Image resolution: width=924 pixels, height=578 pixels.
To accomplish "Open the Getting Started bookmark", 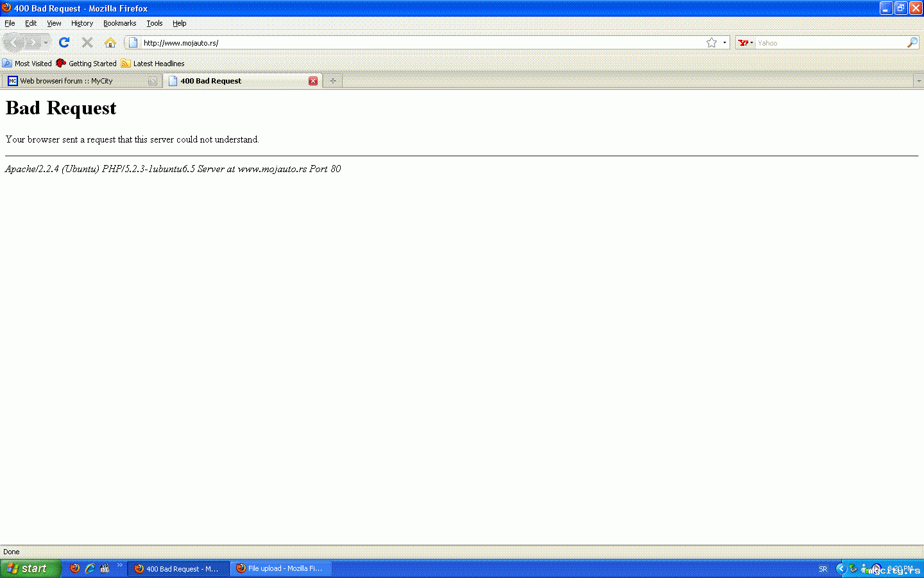I will (86, 64).
